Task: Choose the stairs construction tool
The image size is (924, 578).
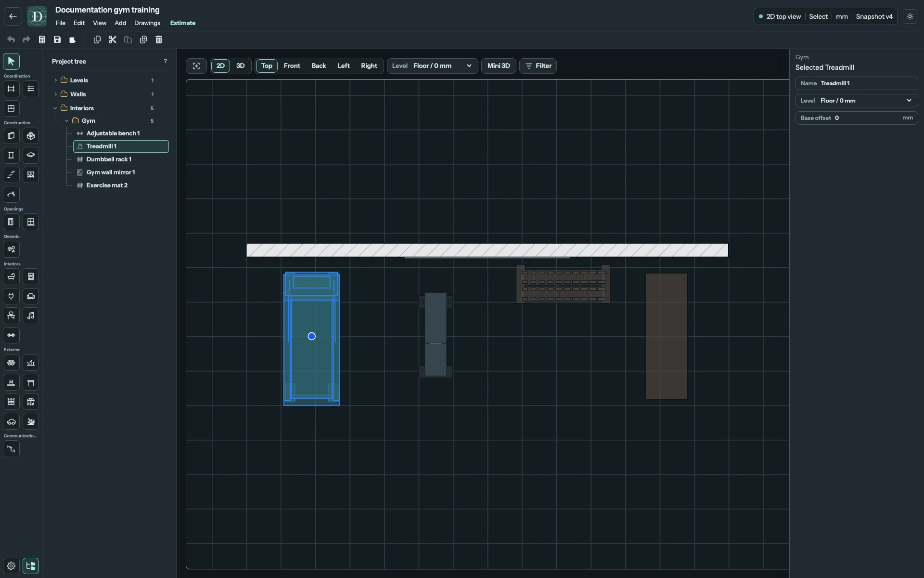Action: tap(11, 175)
